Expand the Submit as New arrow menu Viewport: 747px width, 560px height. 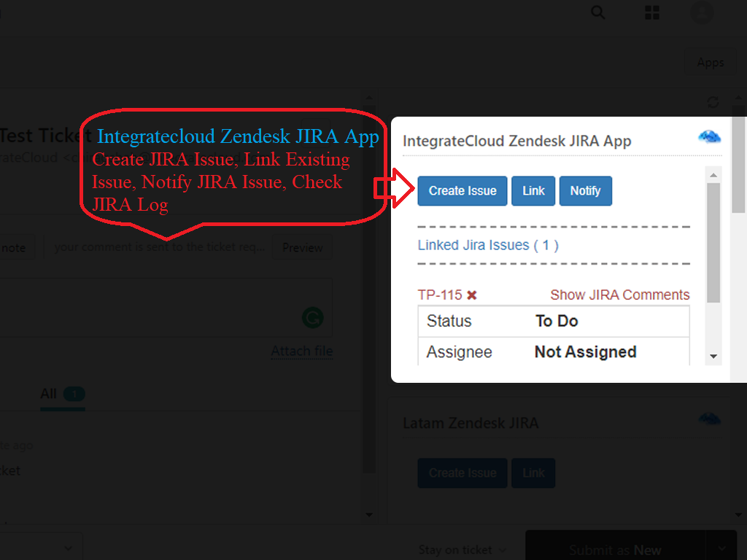(722, 549)
